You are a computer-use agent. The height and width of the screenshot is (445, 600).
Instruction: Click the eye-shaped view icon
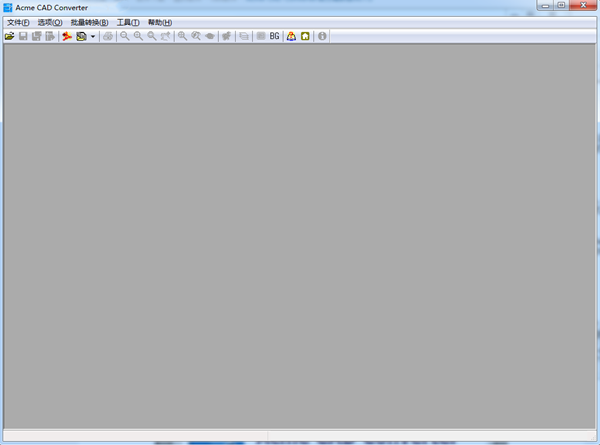click(210, 36)
